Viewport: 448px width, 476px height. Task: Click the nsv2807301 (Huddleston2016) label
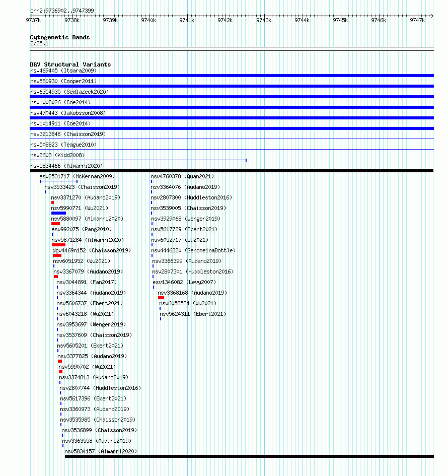(193, 272)
